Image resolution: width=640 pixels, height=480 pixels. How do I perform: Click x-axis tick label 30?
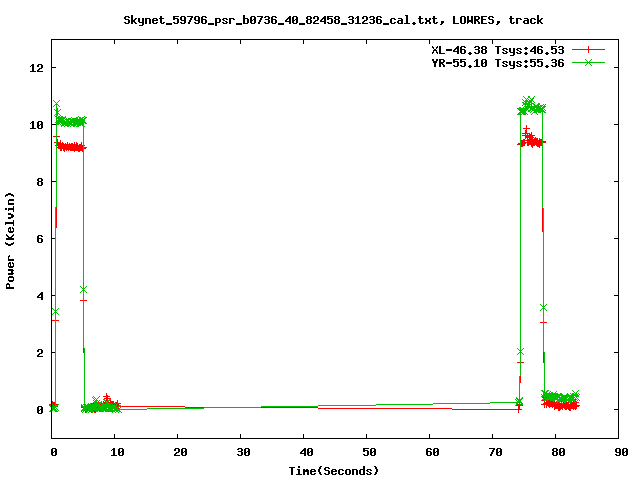point(243,452)
